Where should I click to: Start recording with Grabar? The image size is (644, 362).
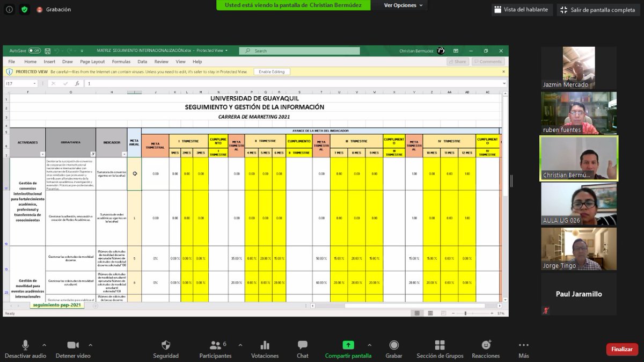394,349
